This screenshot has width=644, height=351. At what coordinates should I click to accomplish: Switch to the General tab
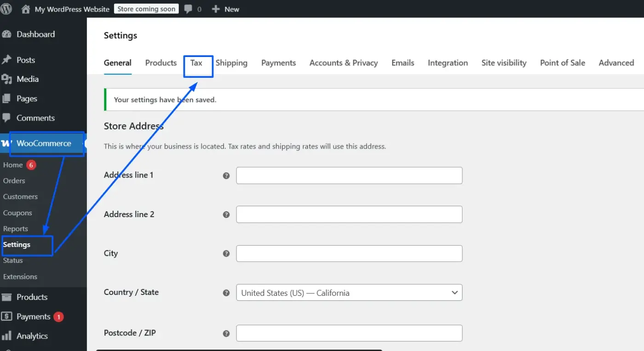(x=118, y=63)
